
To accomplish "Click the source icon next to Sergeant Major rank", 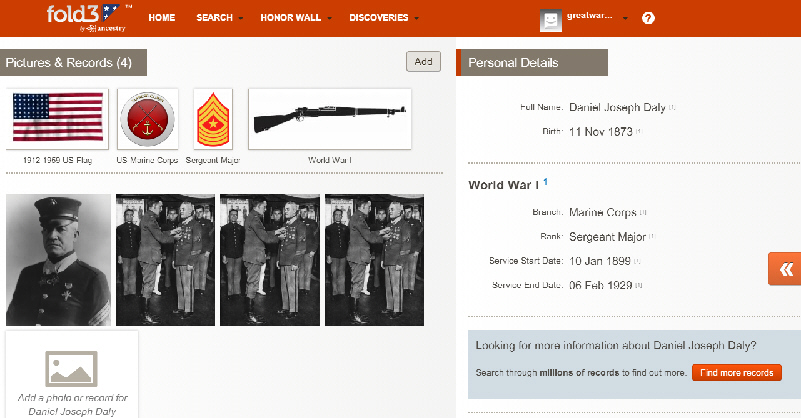I will [x=651, y=237].
